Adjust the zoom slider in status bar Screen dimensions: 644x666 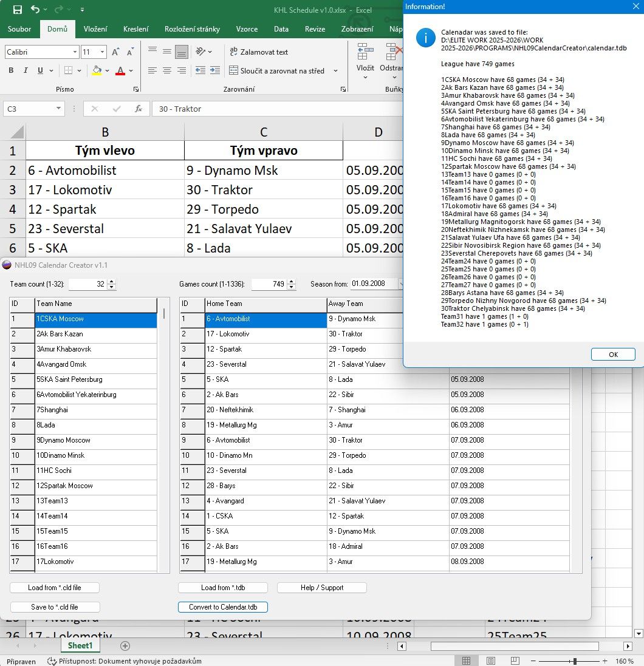[x=575, y=661]
